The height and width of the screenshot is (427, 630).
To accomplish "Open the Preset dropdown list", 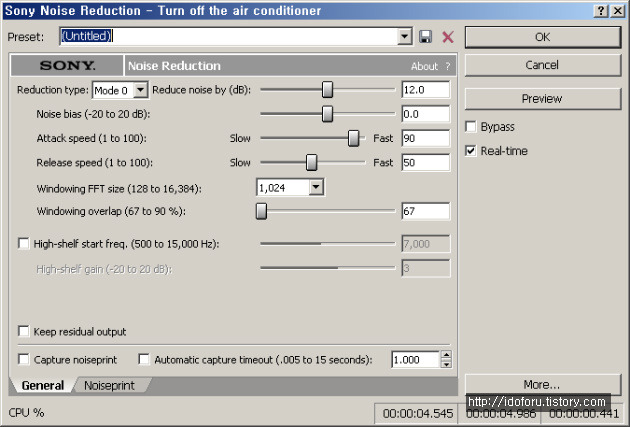I will tap(405, 37).
